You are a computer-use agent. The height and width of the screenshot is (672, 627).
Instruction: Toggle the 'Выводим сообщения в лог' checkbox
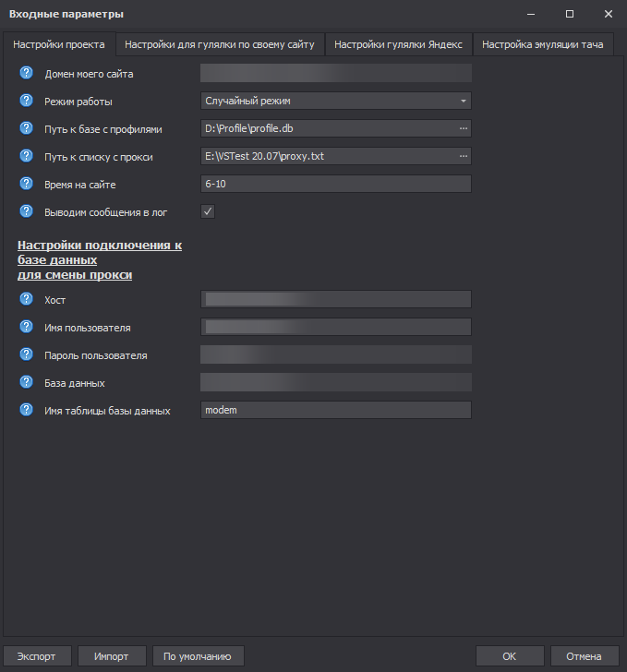208,211
